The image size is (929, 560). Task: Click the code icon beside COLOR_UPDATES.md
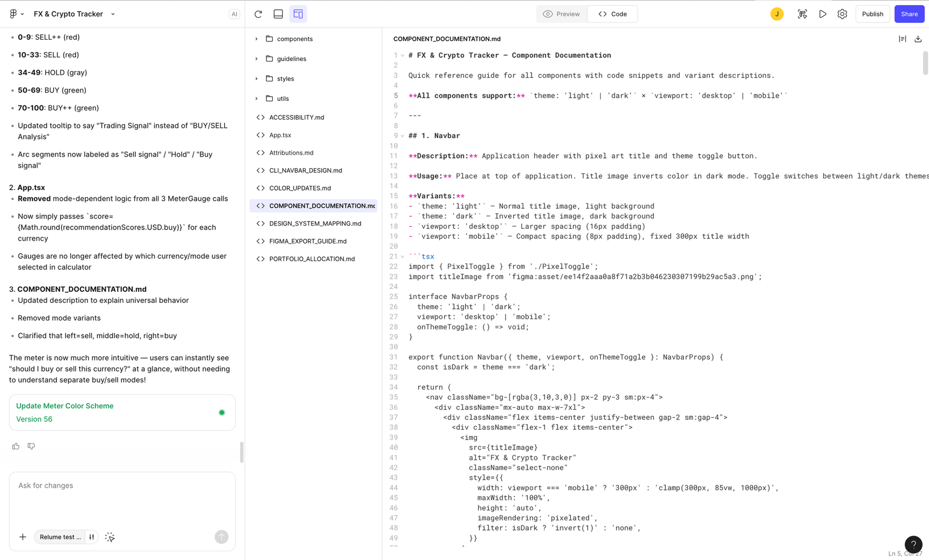pyautogui.click(x=260, y=188)
